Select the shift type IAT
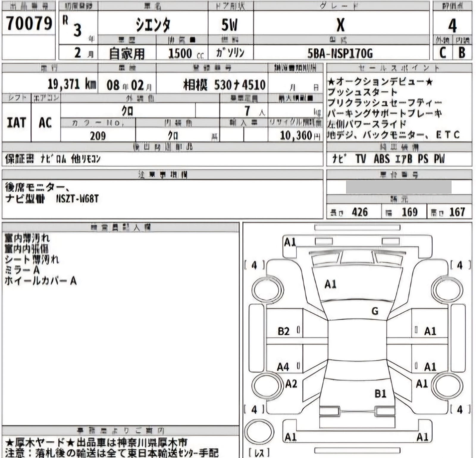Screen dimensions: 476x458 tap(16, 122)
